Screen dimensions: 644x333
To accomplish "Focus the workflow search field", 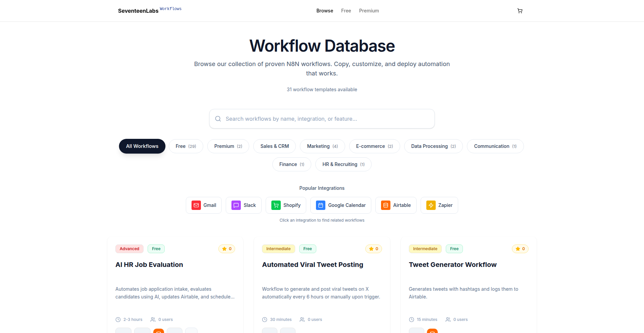I will (x=322, y=119).
